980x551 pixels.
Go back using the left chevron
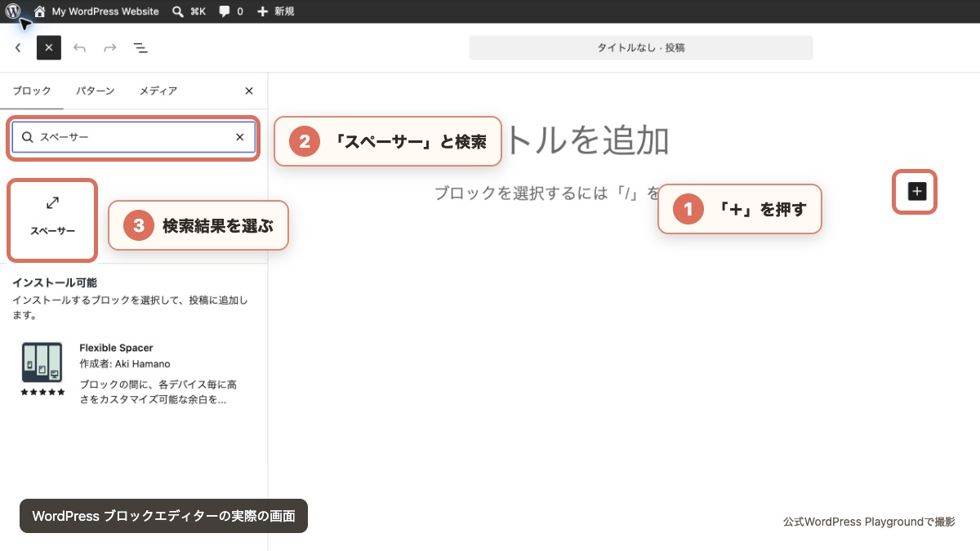[18, 48]
